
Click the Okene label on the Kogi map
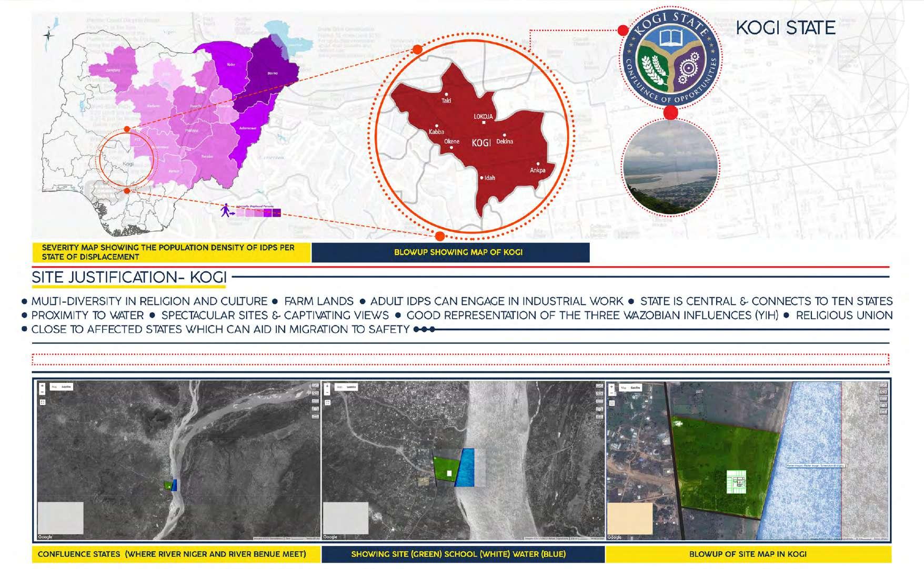tap(451, 141)
